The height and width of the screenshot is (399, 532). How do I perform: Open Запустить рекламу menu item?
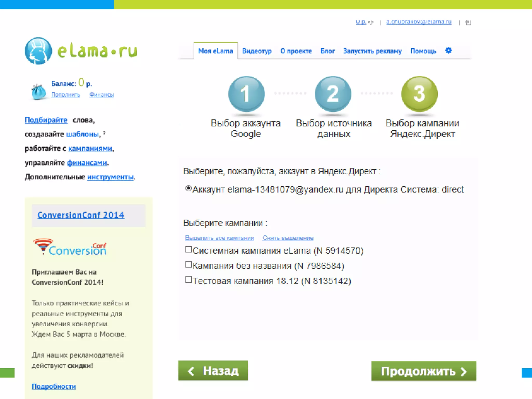(x=372, y=51)
